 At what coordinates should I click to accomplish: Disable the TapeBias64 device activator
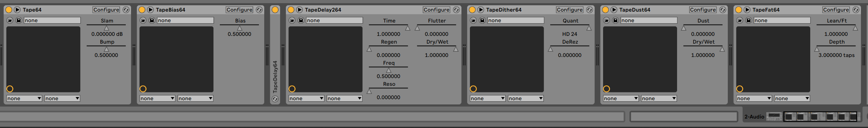click(142, 10)
